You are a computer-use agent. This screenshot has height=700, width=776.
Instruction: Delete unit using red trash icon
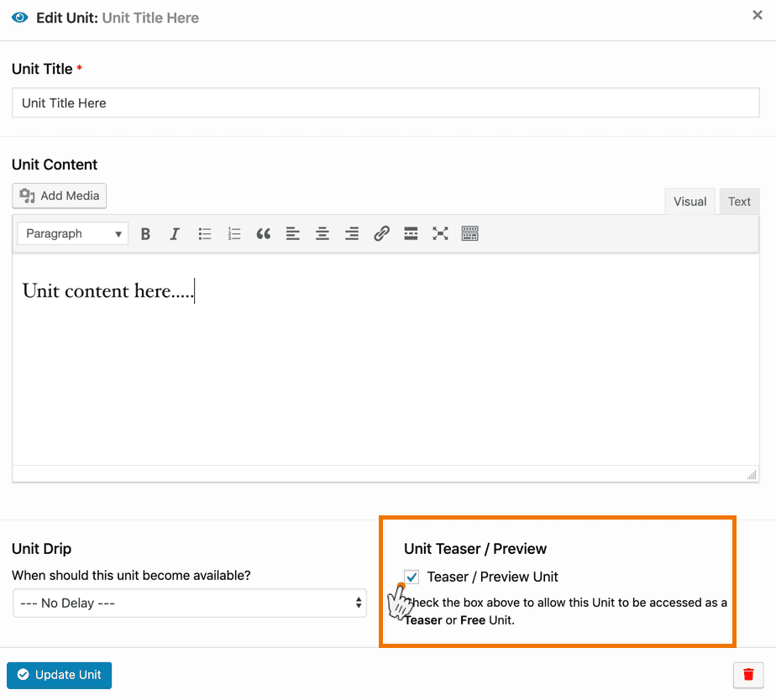pyautogui.click(x=748, y=675)
